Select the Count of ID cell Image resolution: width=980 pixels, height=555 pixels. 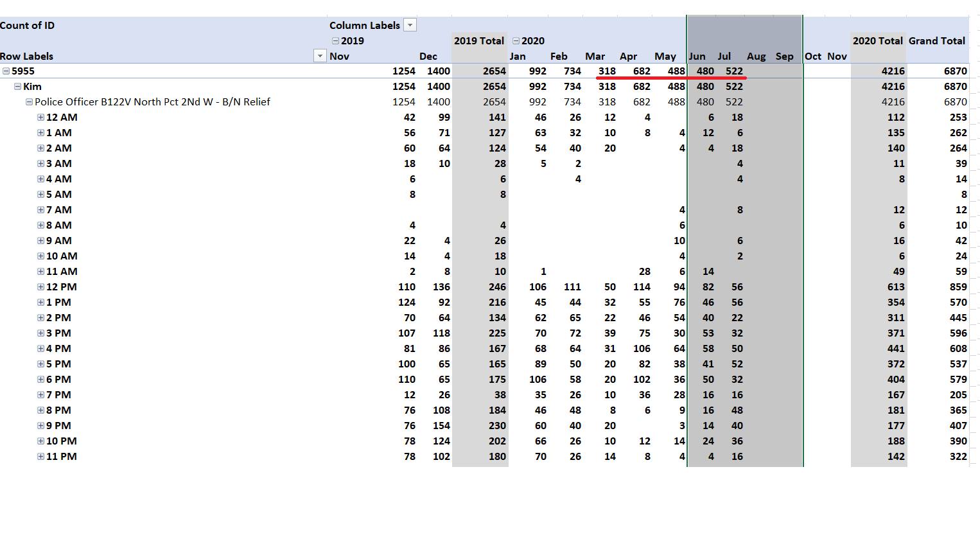tap(28, 25)
